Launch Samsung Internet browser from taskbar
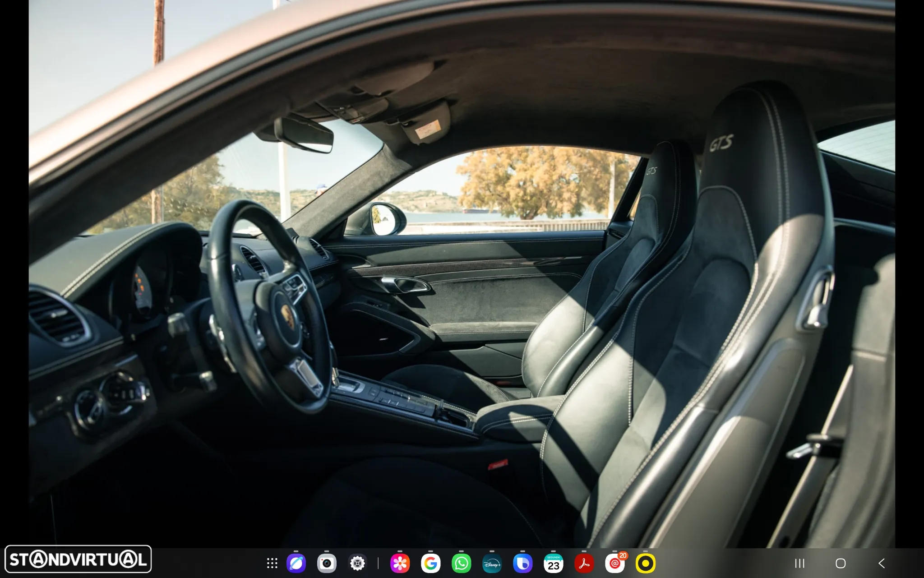The width and height of the screenshot is (924, 578). click(x=296, y=563)
